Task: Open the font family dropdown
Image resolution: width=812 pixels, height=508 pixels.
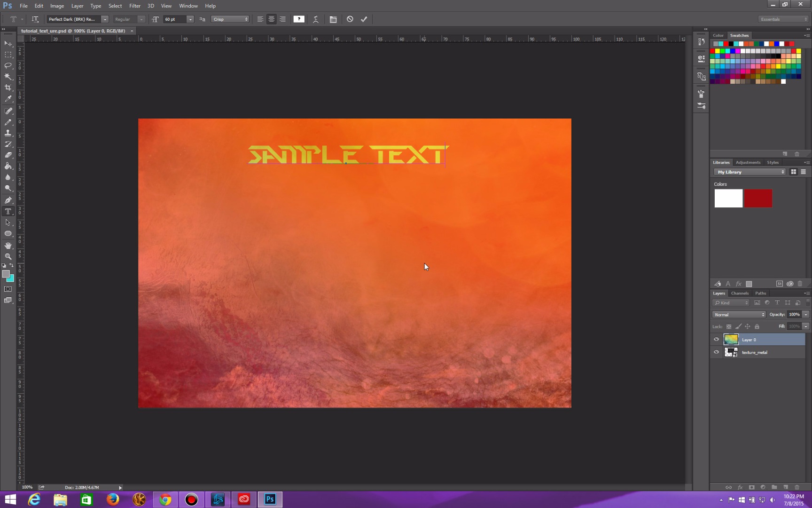Action: (105, 19)
